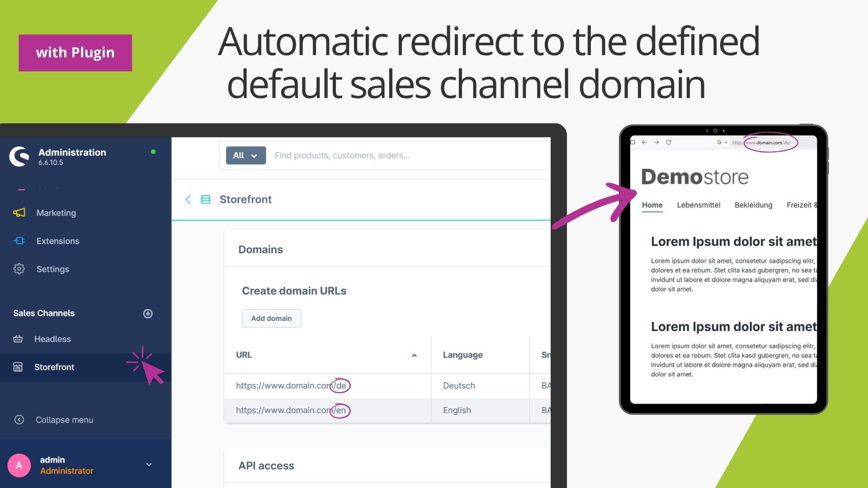Click Create domain URLs heading

[x=294, y=291]
